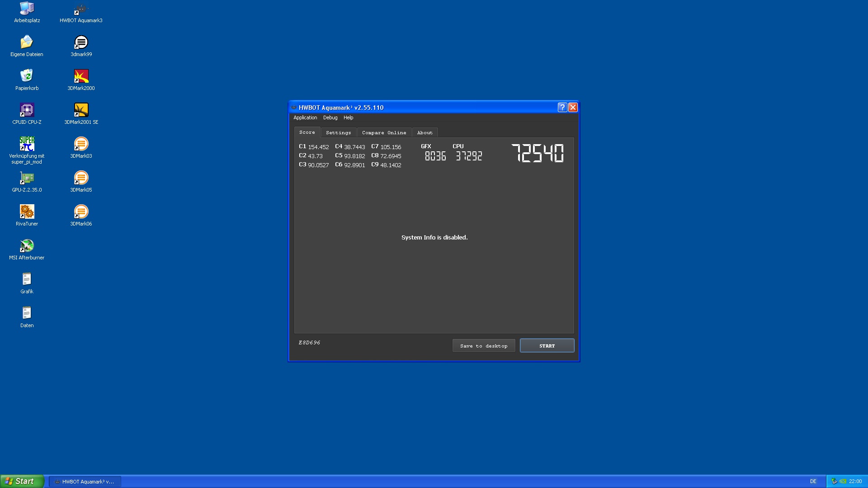Click the 3dmark99 desktop shortcut
Screen dimensions: 868x488
click(81, 46)
